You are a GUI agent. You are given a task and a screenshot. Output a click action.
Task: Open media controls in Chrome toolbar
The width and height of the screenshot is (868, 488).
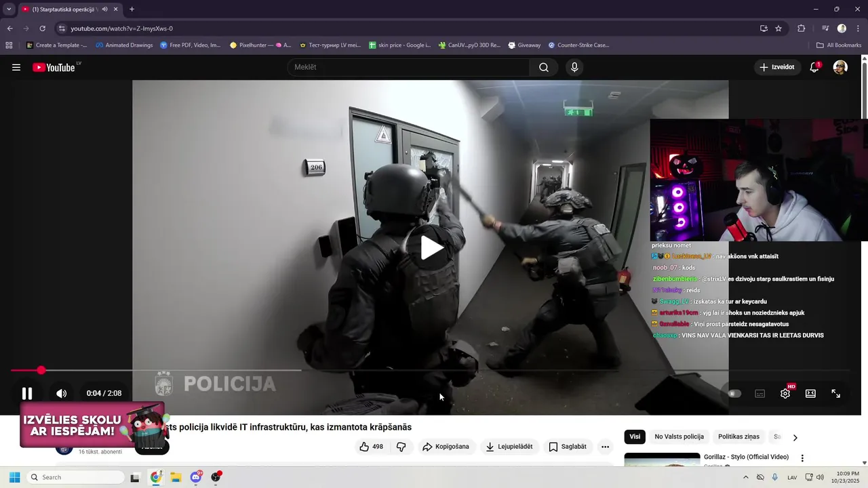tap(825, 28)
